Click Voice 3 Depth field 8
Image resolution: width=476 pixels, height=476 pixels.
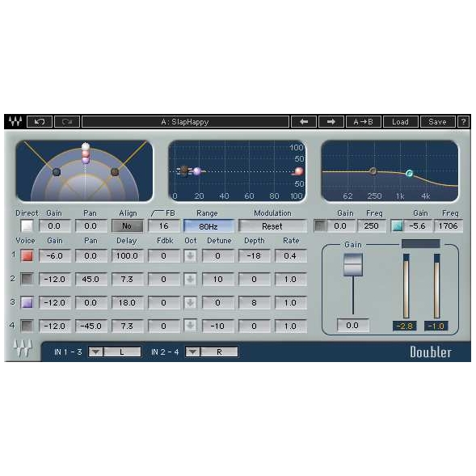(x=254, y=303)
